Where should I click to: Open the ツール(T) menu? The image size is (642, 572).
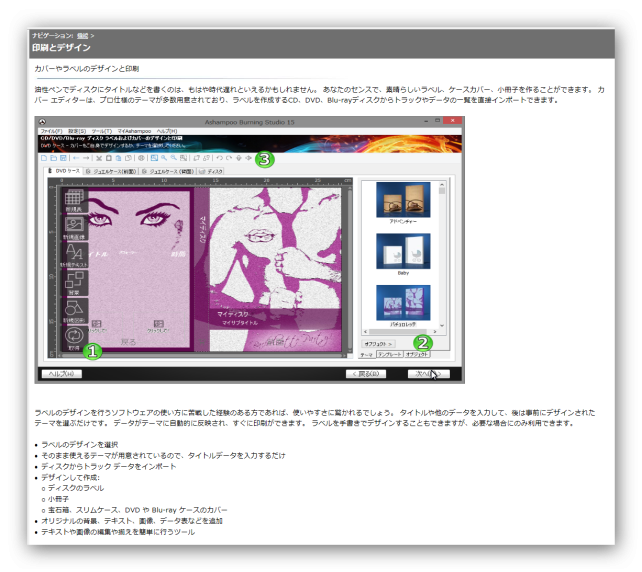(x=102, y=131)
